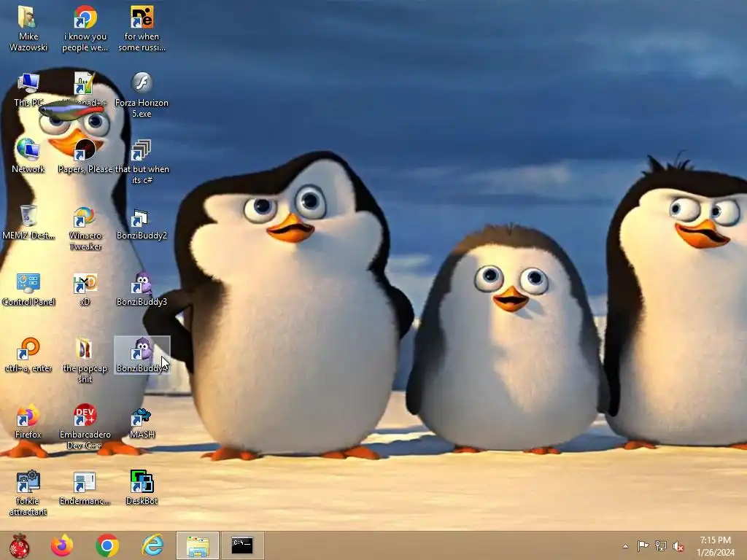747x560 pixels.
Task: Click the muted volume tray icon
Action: (679, 546)
